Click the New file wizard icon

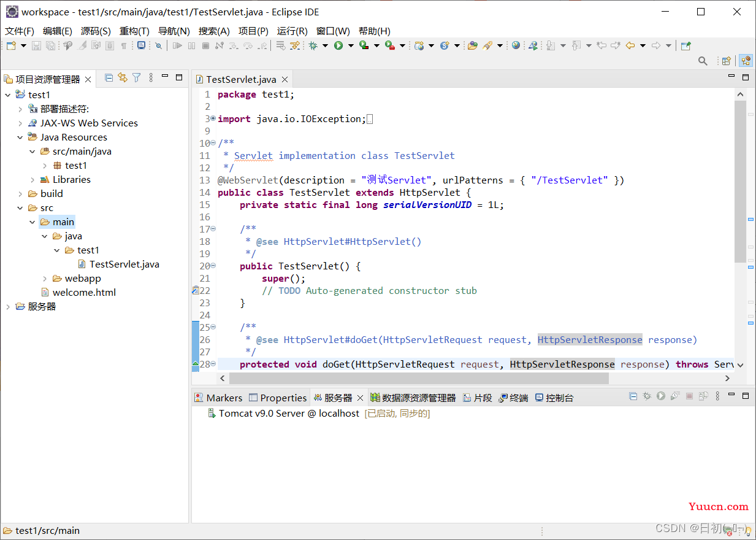point(11,45)
